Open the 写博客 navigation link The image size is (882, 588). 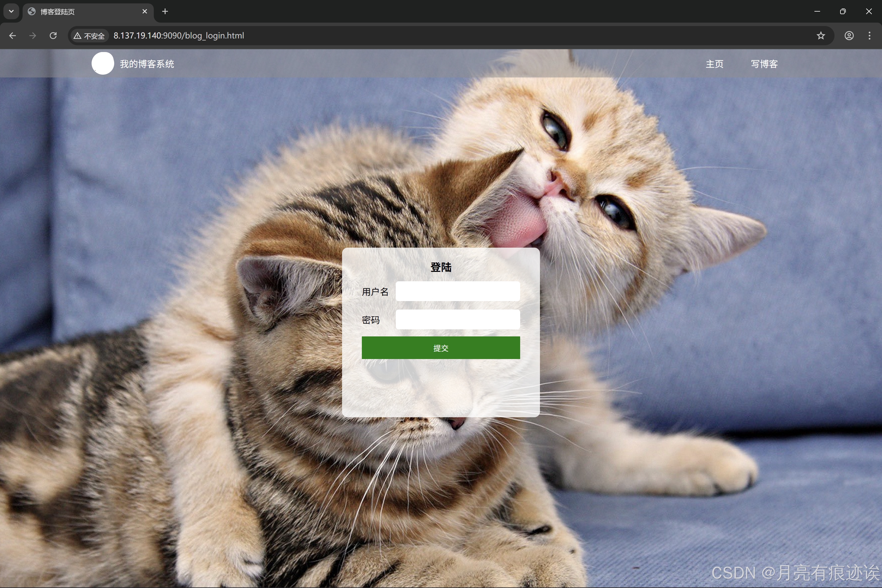(x=764, y=64)
